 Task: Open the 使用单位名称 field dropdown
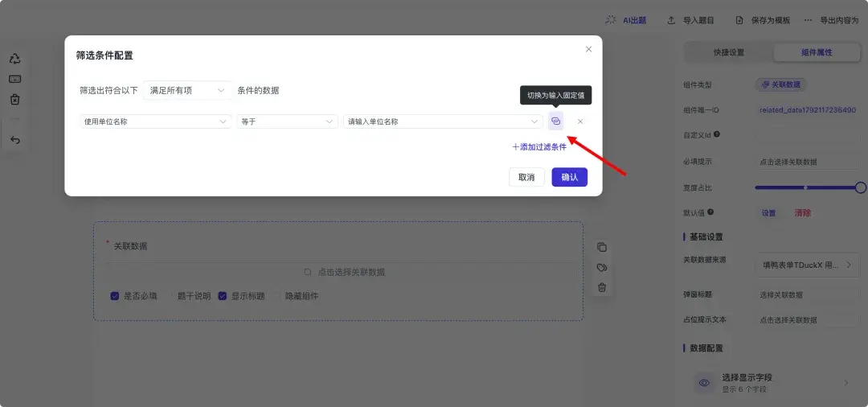click(x=156, y=121)
